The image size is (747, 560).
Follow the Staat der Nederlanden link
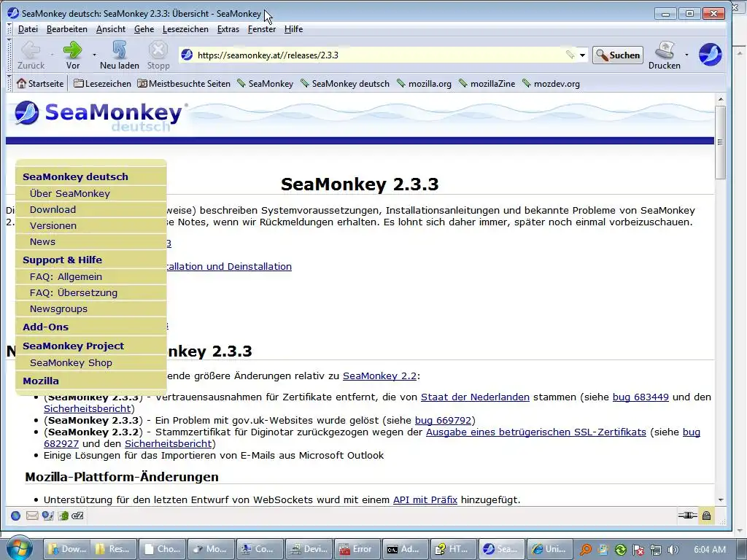(475, 397)
